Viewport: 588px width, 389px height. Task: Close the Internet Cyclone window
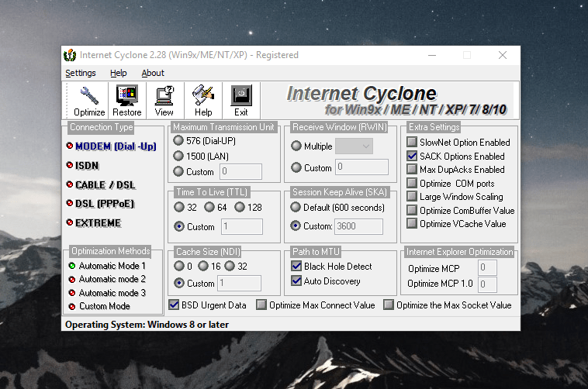tap(503, 55)
